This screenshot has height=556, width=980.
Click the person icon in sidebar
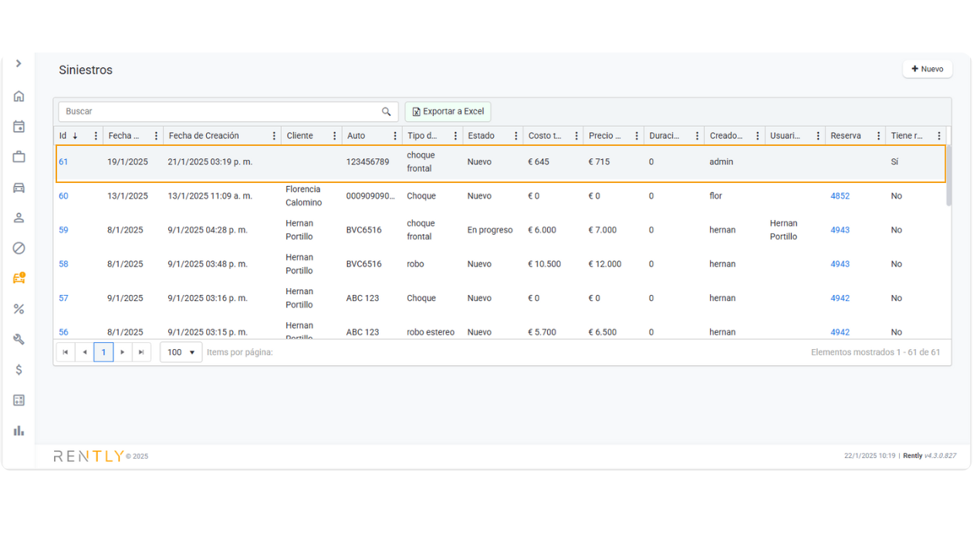point(19,218)
